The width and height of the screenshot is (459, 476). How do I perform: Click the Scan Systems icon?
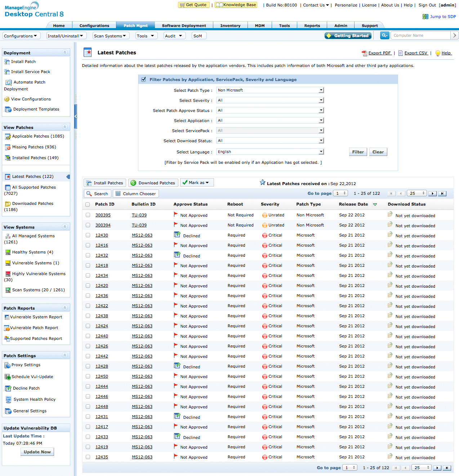[x=8, y=290]
